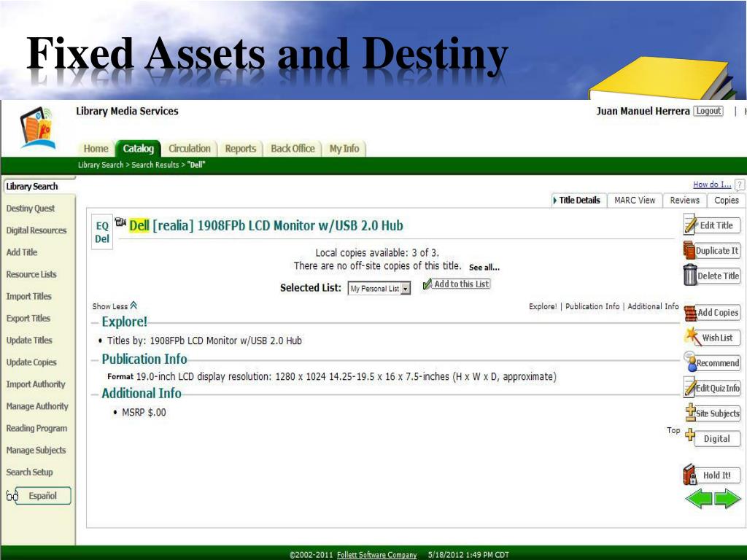Switch to MARC View tab
Screen dimensions: 747x560
coord(635,201)
